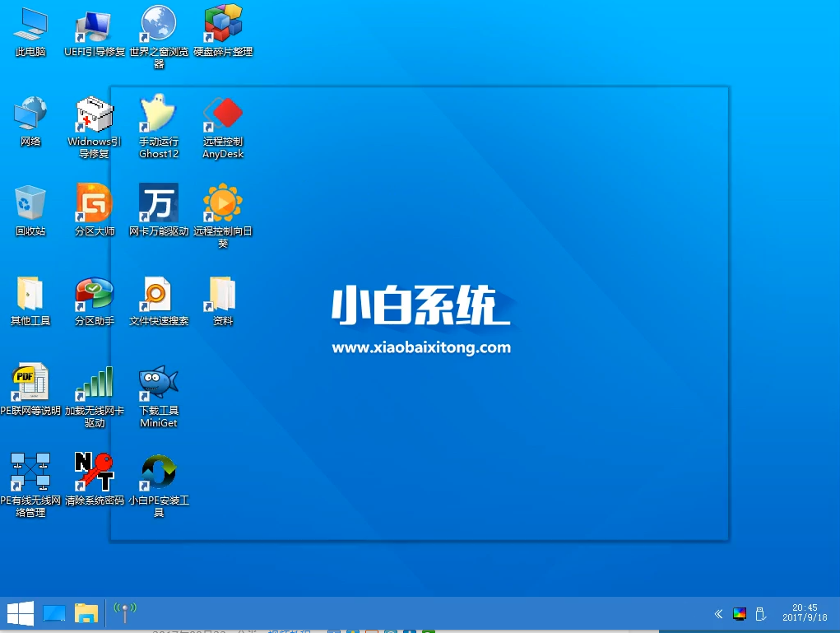Open the 远程控制 AnyDesk shortcut
The width and height of the screenshot is (840, 633).
(x=222, y=114)
